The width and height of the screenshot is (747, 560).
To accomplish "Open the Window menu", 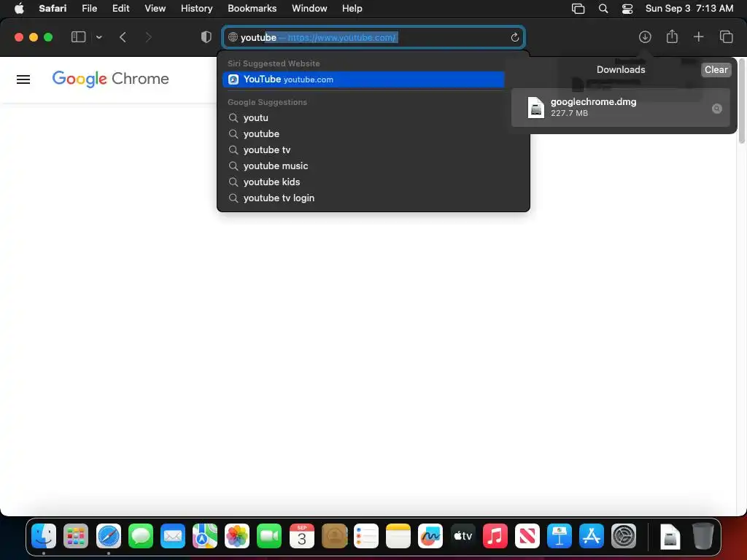I will [x=309, y=8].
